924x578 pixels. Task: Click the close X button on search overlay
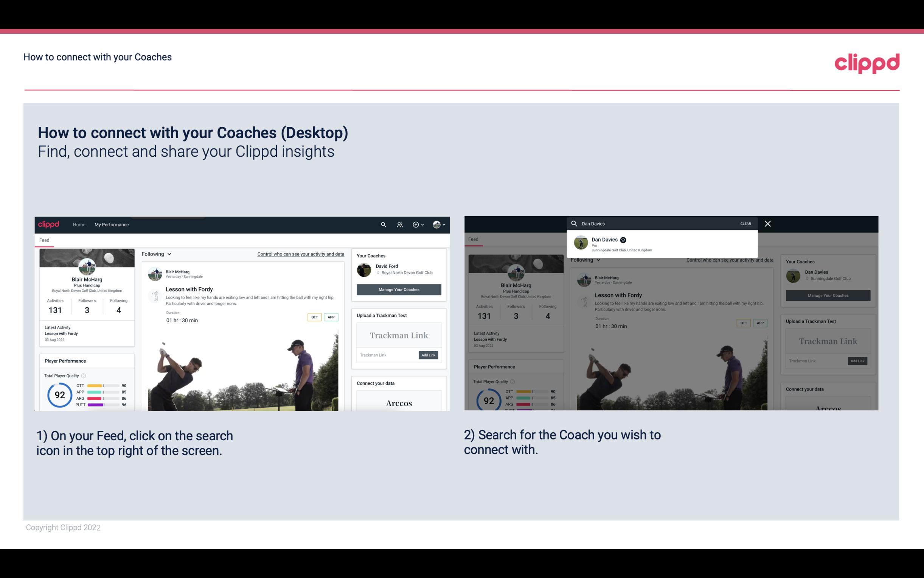coord(768,223)
